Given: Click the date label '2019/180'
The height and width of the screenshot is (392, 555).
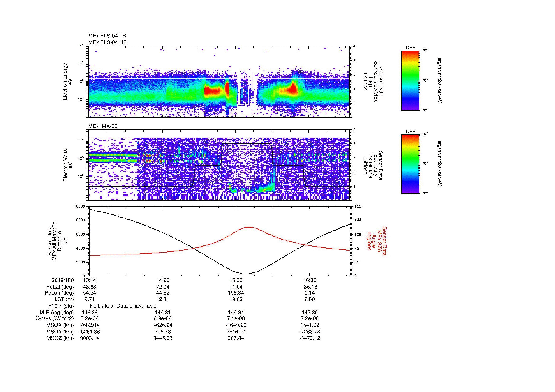Looking at the screenshot, I should (x=63, y=280).
